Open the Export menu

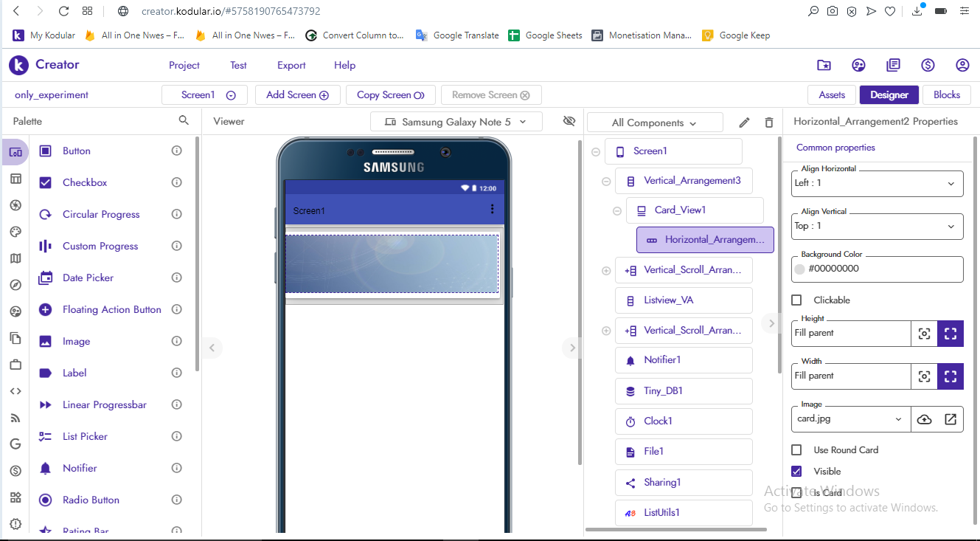pyautogui.click(x=291, y=66)
